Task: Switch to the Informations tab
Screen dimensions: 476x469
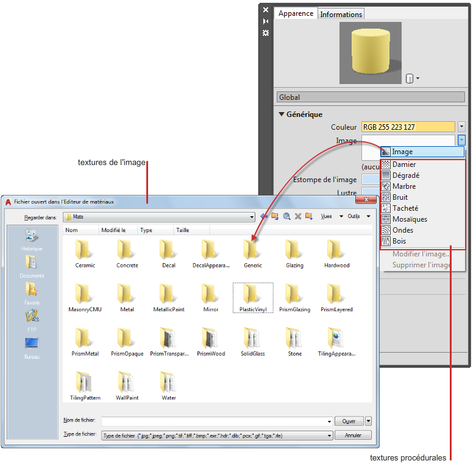Action: 341,14
